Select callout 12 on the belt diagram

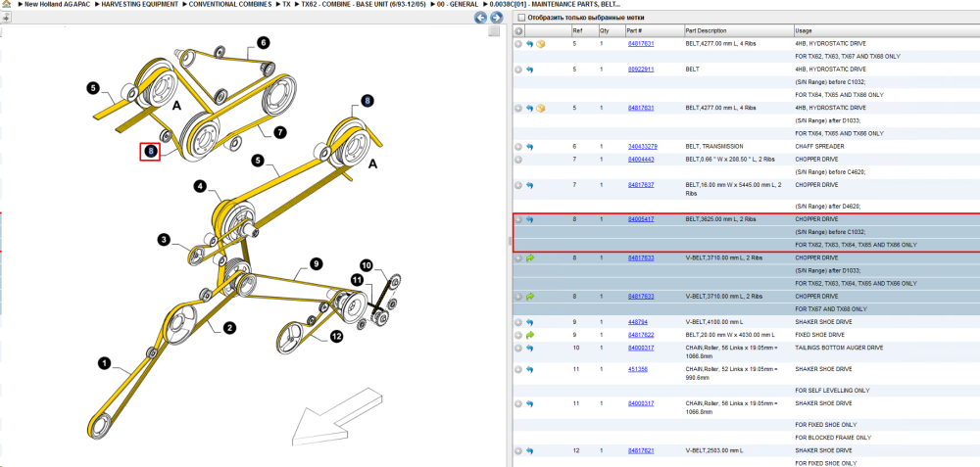pos(337,337)
